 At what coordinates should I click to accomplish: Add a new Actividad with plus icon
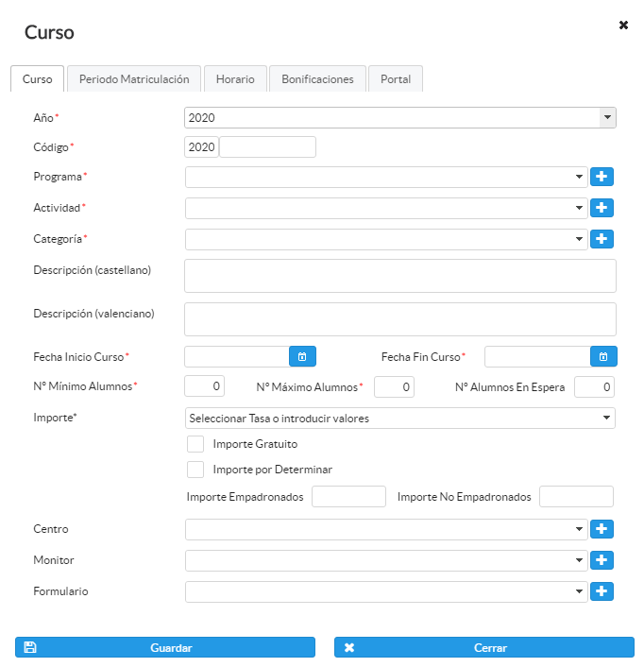(602, 208)
